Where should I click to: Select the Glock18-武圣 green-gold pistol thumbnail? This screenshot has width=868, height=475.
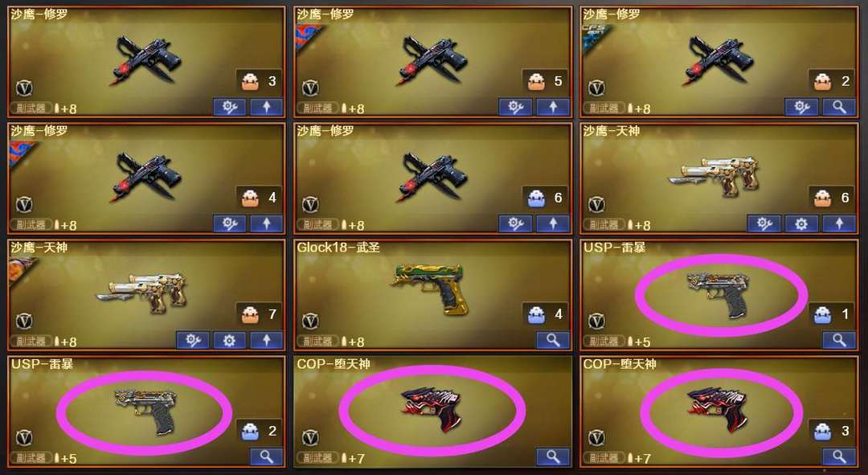(431, 288)
